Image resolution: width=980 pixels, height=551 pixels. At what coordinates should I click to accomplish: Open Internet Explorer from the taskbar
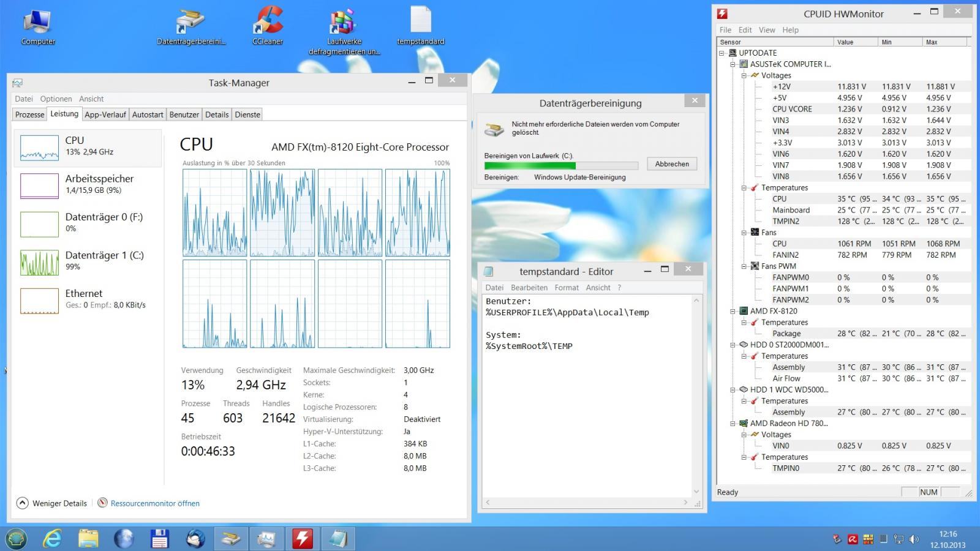click(x=53, y=539)
